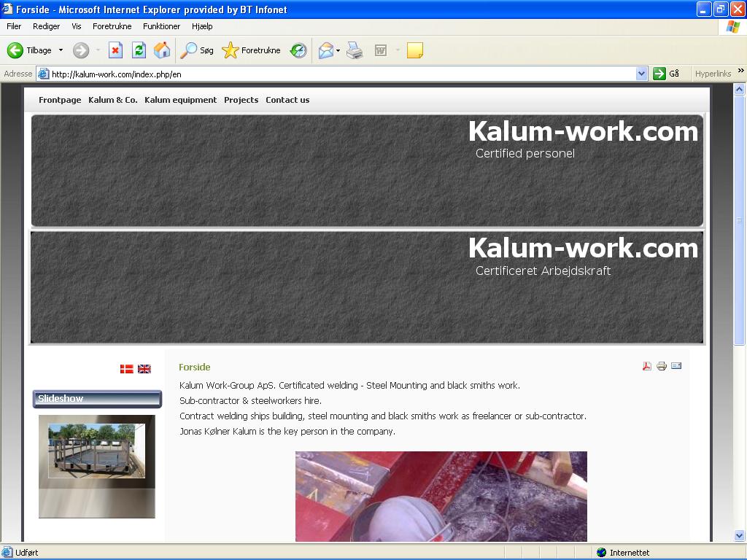
Task: Open the History clock icon
Action: 298,50
